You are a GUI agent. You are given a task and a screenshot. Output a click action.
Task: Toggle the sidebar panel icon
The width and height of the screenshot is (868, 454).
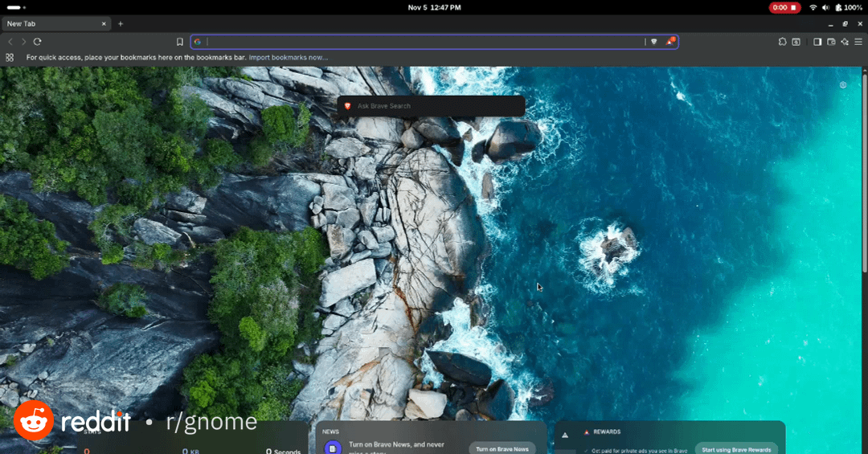click(817, 42)
